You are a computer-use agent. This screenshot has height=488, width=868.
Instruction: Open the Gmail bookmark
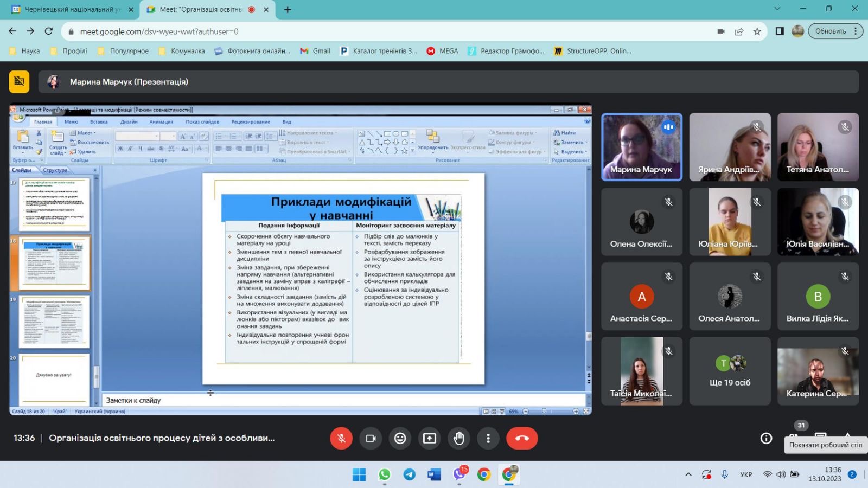(315, 51)
